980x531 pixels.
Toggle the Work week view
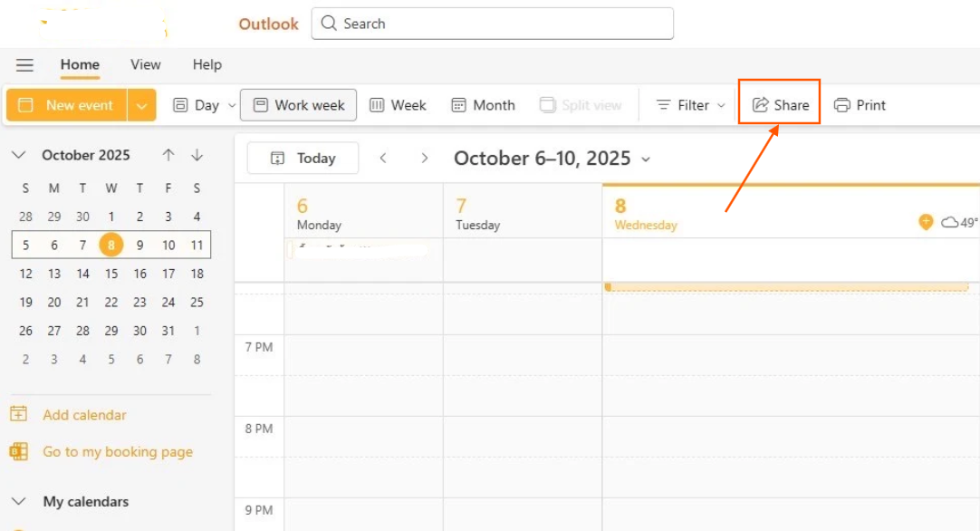coord(300,105)
